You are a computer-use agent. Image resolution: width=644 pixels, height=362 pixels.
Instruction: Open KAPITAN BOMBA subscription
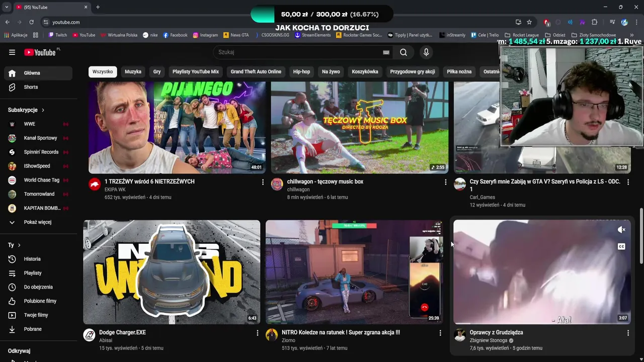[x=38, y=208]
